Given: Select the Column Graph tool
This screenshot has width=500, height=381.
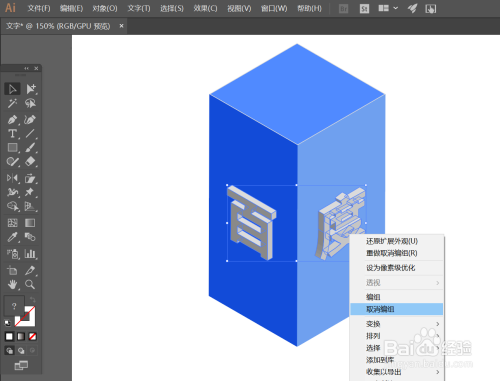Looking at the screenshot, I should (x=30, y=254).
